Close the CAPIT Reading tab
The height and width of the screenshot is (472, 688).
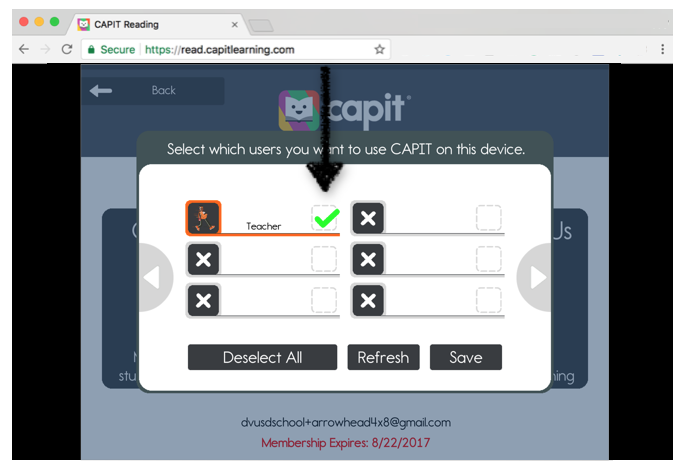point(235,25)
